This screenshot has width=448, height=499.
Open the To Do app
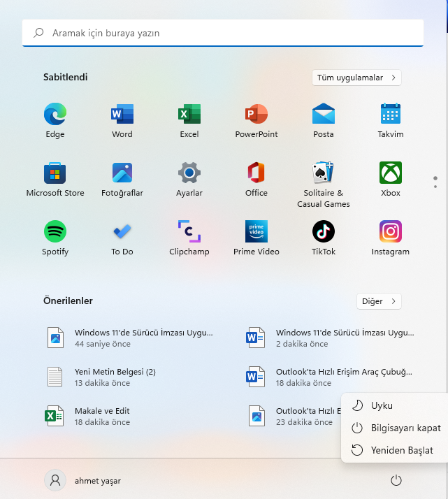[122, 238]
